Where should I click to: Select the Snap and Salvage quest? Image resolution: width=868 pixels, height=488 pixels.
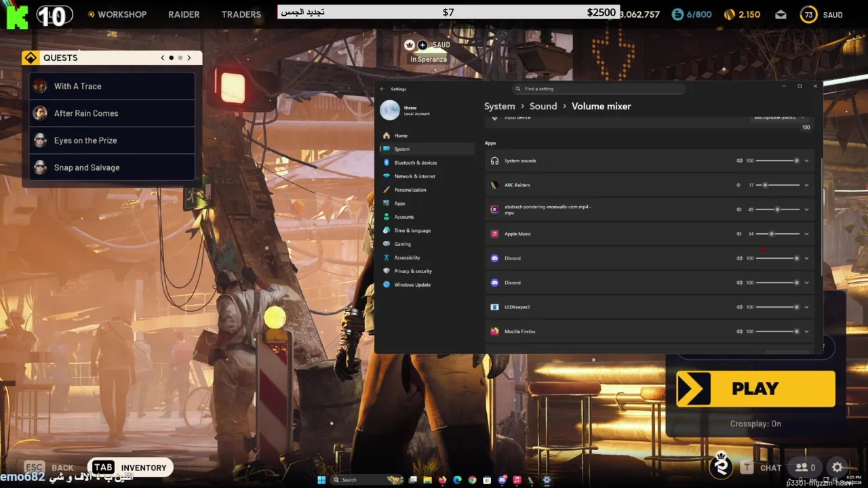pyautogui.click(x=113, y=167)
